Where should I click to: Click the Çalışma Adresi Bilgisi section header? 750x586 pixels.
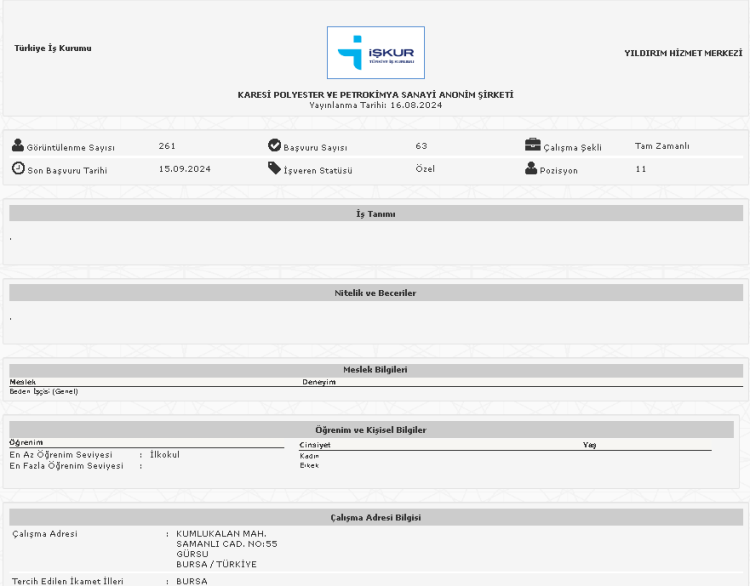click(375, 517)
